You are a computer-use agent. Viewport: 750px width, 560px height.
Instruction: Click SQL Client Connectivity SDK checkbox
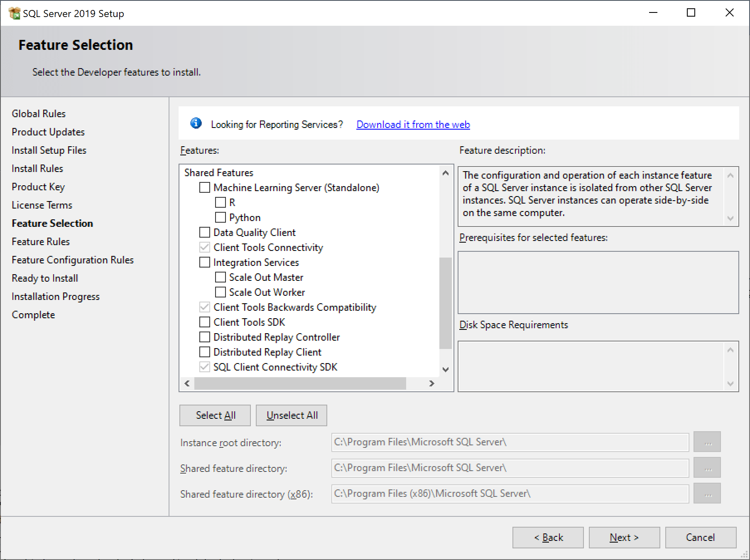pos(205,367)
